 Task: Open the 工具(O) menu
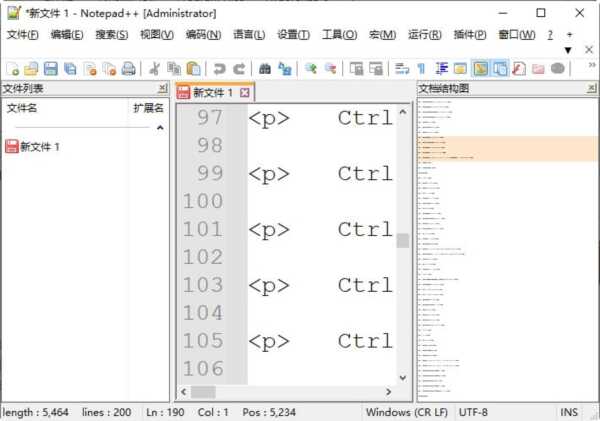339,35
